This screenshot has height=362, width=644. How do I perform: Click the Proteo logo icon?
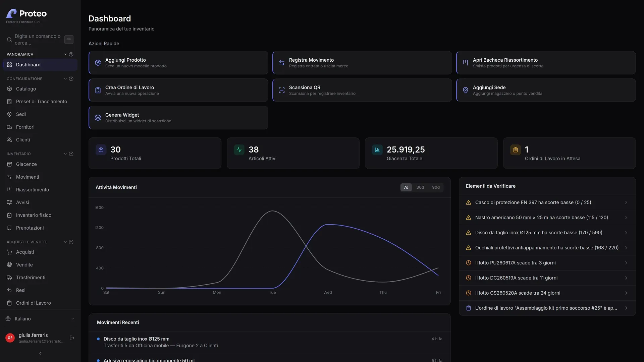coord(11,13)
